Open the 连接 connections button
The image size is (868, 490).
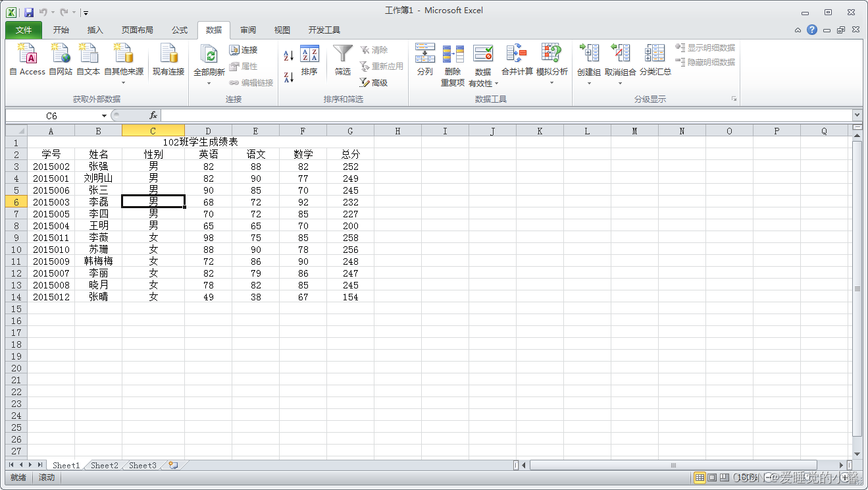pyautogui.click(x=244, y=50)
